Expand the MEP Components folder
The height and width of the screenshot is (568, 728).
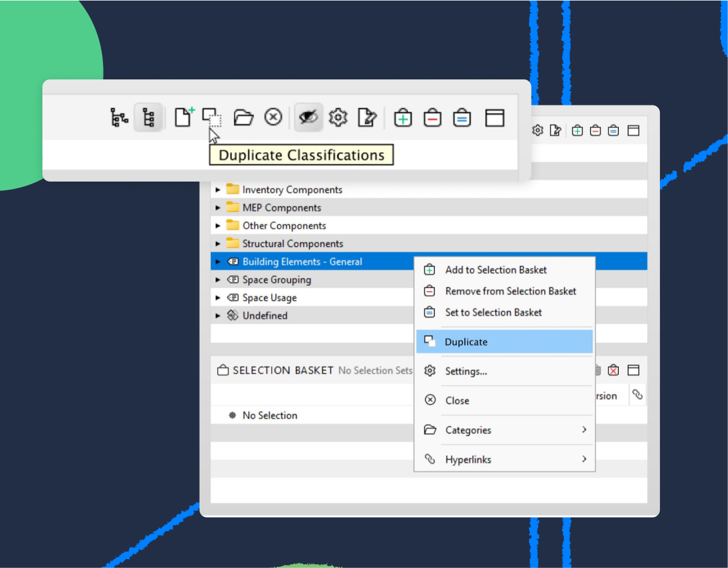click(218, 208)
